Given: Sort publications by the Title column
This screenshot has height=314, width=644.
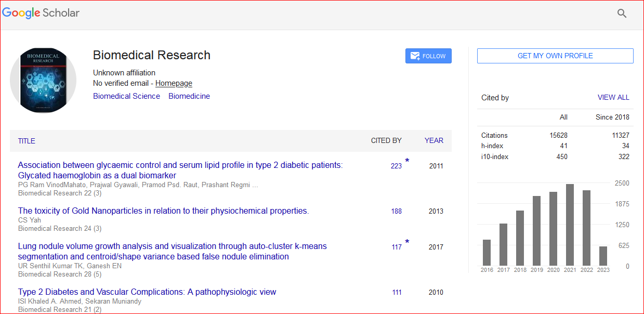Looking at the screenshot, I should [27, 141].
